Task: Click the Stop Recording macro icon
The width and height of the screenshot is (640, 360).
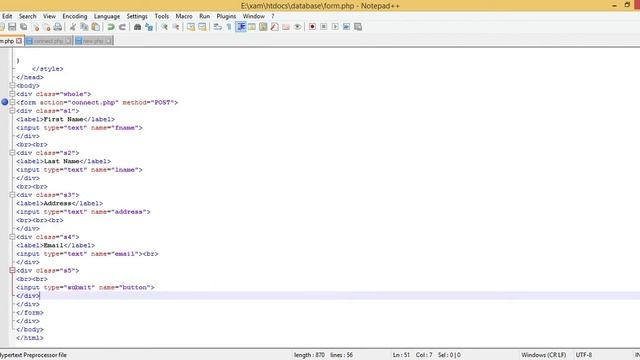Action: point(324,27)
